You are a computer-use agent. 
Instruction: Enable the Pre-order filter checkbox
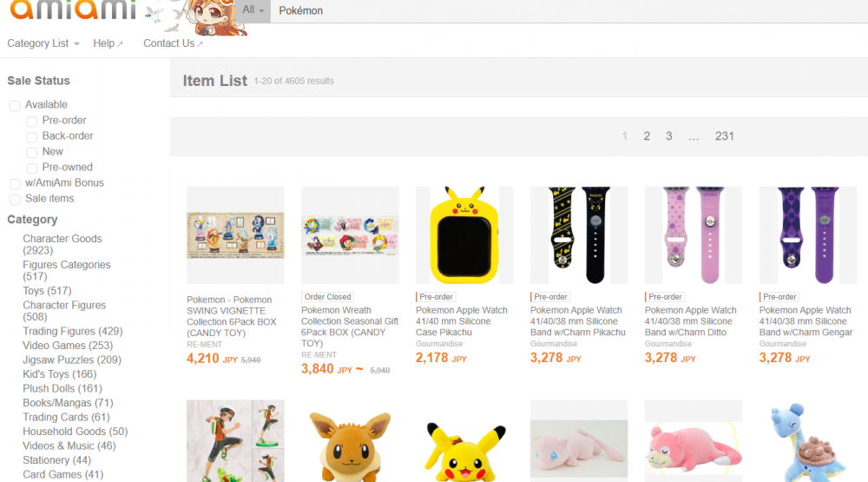tap(32, 122)
